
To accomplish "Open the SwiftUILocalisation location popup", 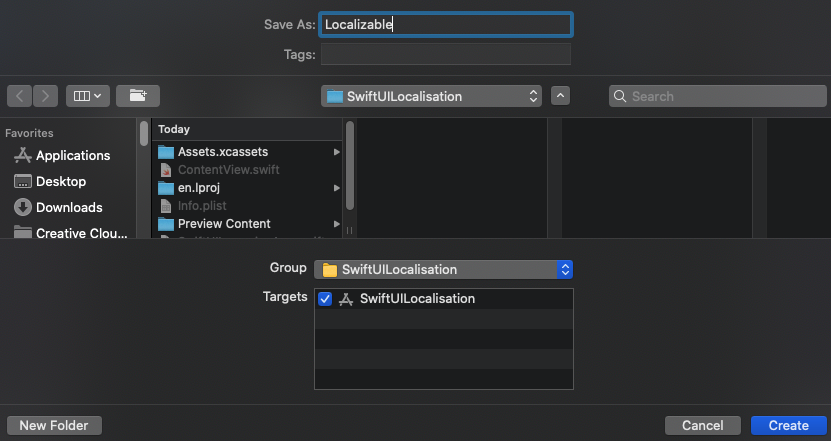I will (x=432, y=96).
